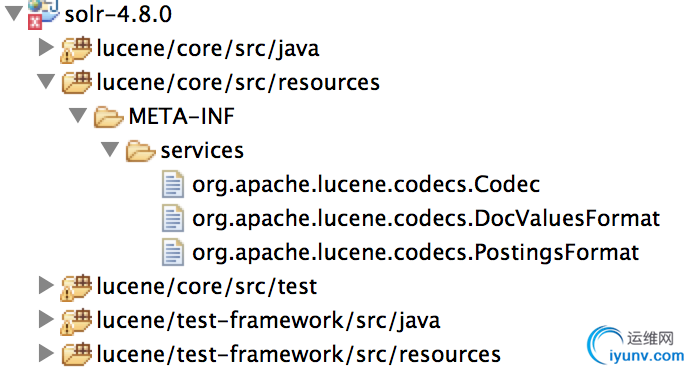Click the file icon beside PostingsFormat entry
Image resolution: width=690 pixels, height=372 pixels.
172,252
